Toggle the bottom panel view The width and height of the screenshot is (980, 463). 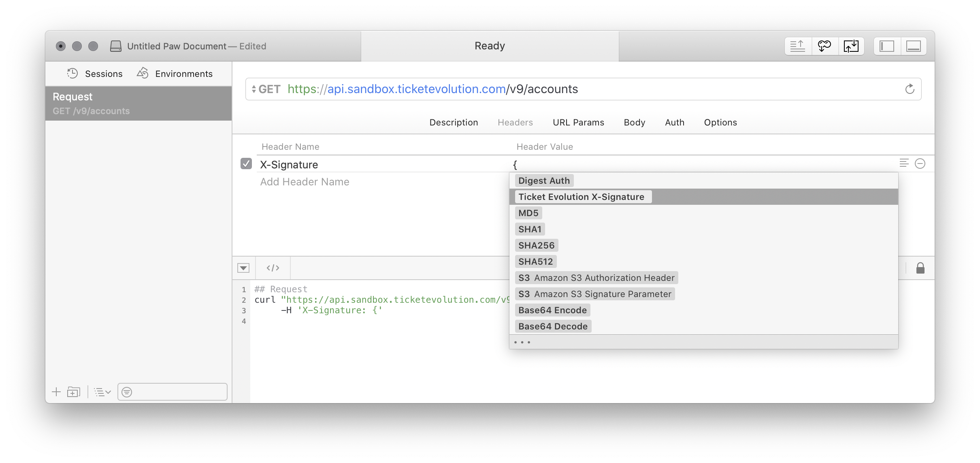click(913, 46)
